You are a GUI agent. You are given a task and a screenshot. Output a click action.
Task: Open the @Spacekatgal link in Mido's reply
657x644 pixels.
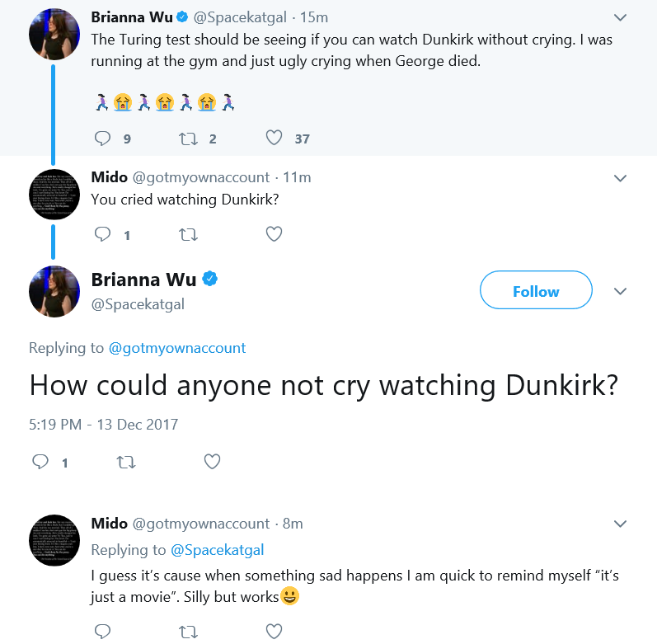click(217, 550)
